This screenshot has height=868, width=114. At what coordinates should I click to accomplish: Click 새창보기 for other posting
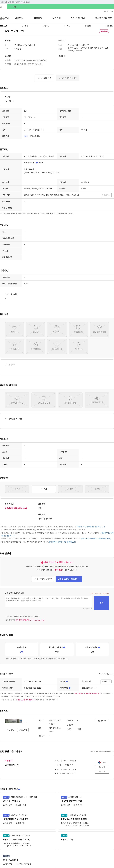click(x=102, y=772)
